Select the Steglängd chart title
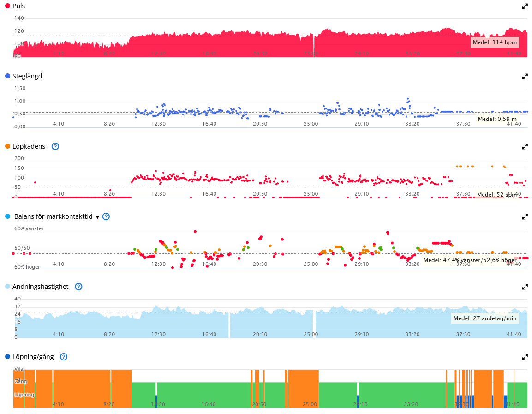This screenshot has width=532, height=414. (x=27, y=76)
